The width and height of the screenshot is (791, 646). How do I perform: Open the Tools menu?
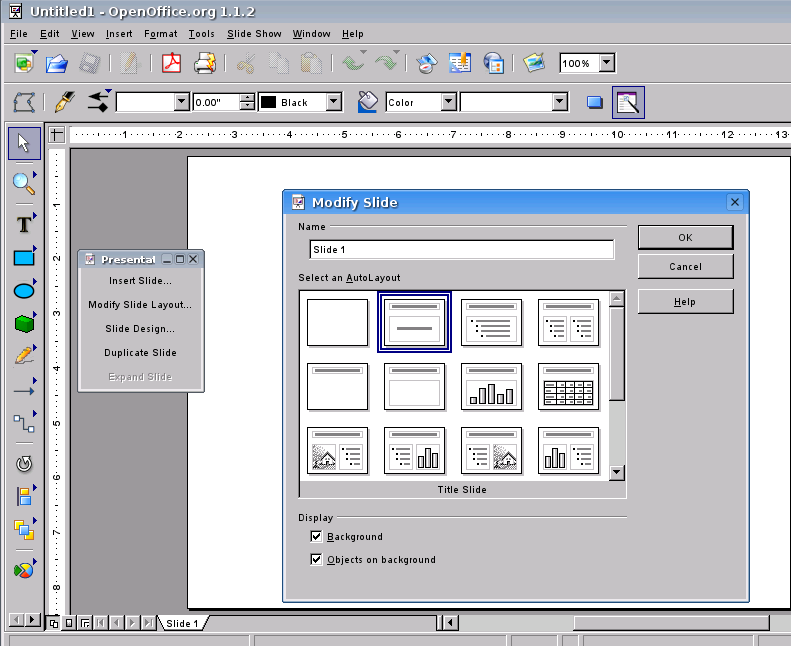[x=201, y=34]
